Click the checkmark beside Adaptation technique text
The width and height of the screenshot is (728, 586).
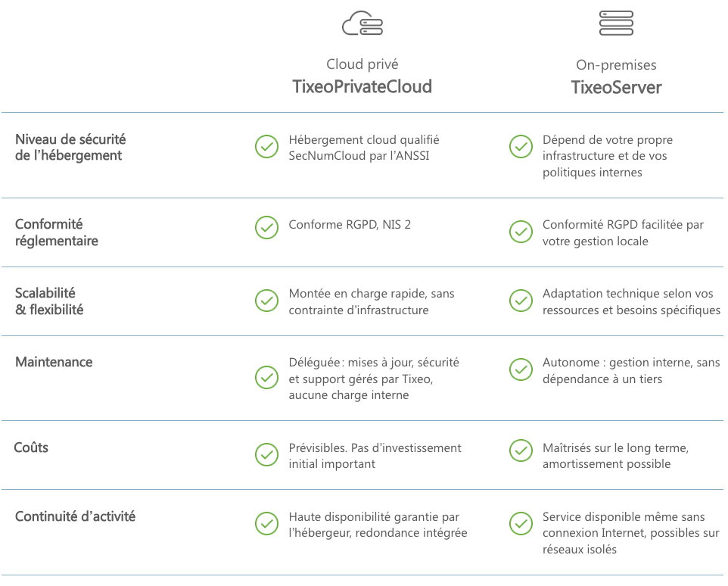click(x=521, y=301)
